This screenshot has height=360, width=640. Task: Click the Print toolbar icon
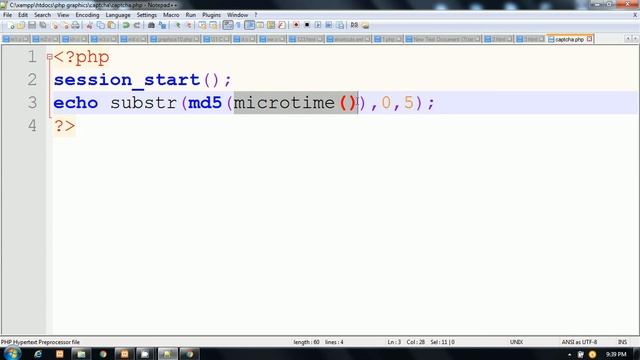click(76, 25)
